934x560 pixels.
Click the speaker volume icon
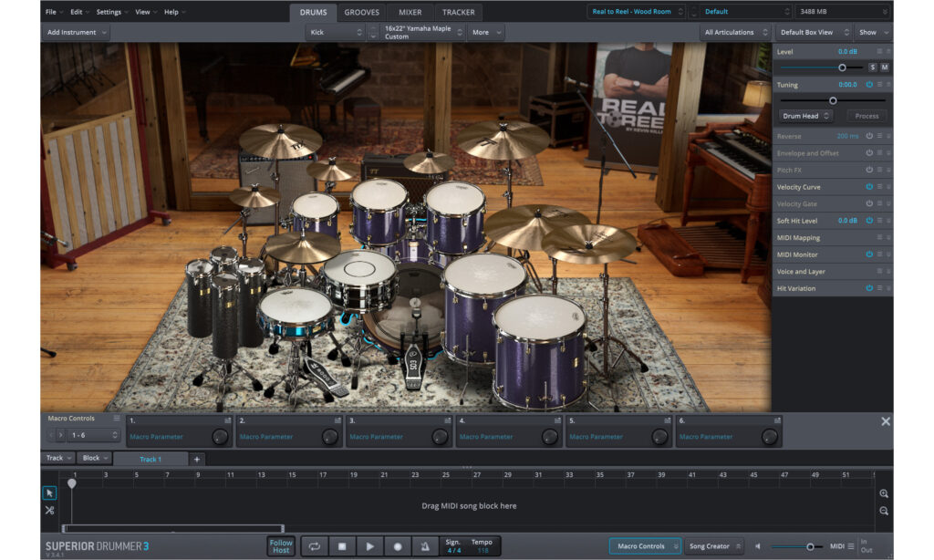[x=758, y=546]
